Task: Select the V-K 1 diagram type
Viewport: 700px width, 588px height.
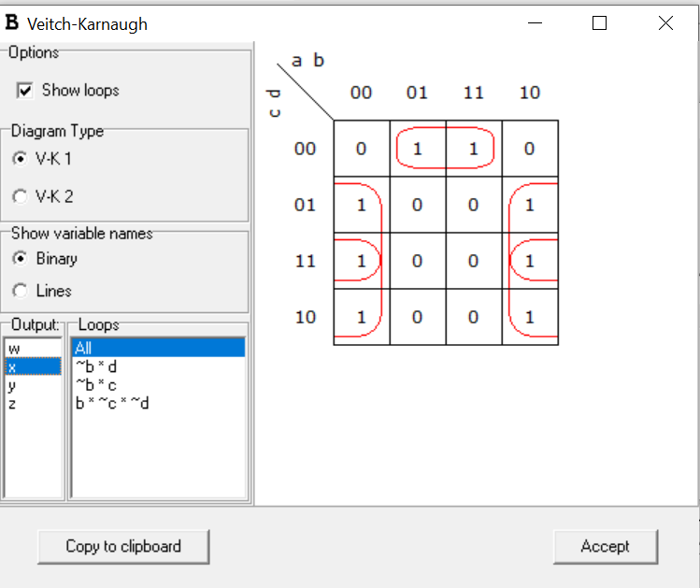Action: pyautogui.click(x=21, y=159)
